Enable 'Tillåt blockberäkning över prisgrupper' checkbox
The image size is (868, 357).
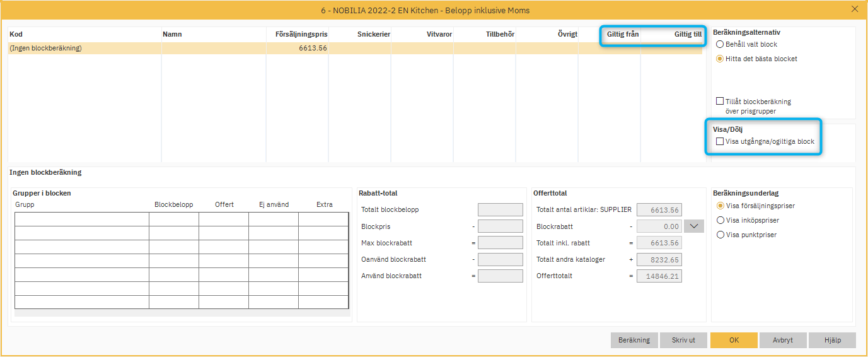720,102
